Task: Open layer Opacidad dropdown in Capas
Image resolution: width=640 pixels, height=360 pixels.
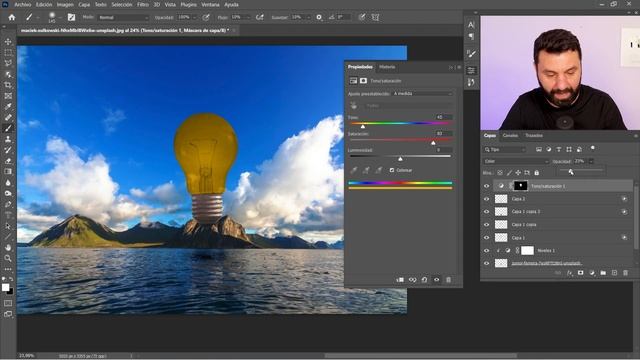Action: (x=591, y=161)
